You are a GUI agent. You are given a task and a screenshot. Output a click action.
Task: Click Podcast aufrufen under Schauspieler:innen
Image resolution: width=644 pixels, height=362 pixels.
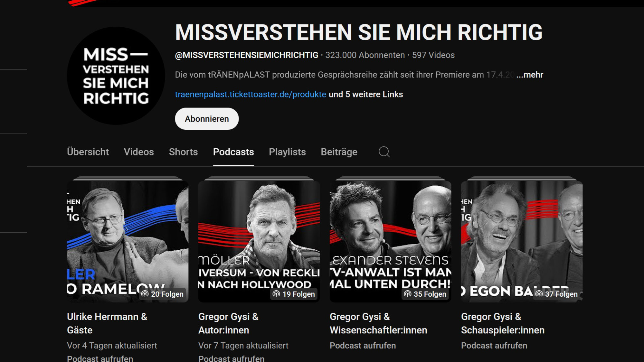coord(494,346)
